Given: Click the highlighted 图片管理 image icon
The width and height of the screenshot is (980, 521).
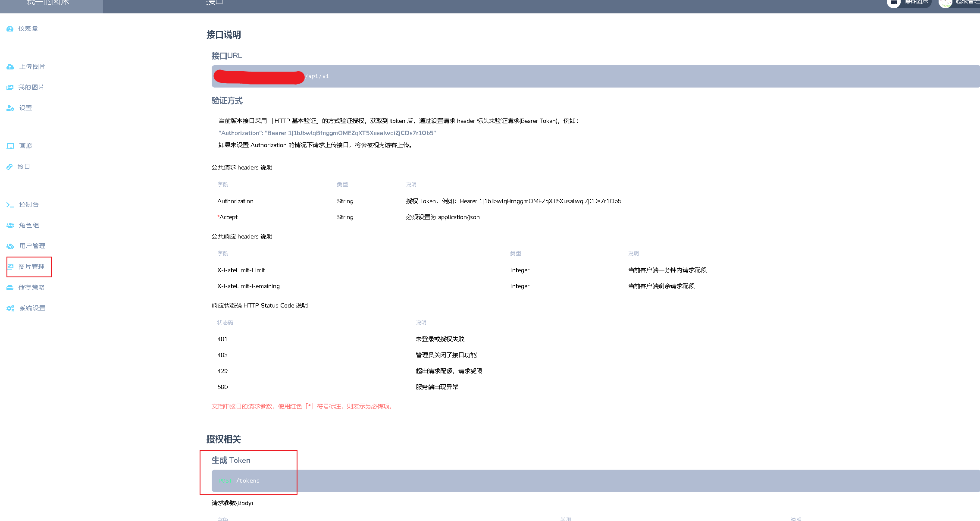Looking at the screenshot, I should click(12, 267).
